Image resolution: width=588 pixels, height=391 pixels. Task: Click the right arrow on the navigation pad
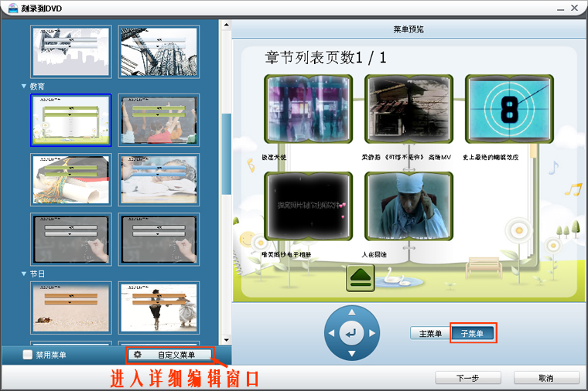(372, 333)
